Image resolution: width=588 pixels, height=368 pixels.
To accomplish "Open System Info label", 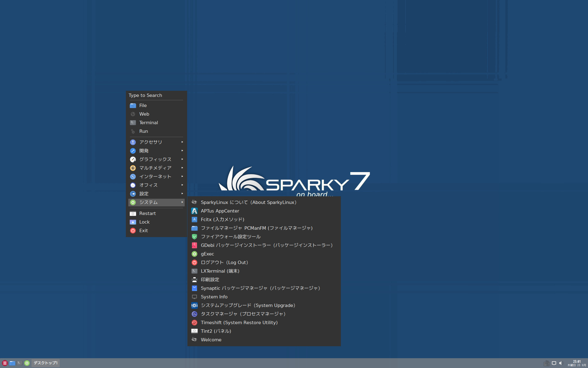I will tap(214, 297).
